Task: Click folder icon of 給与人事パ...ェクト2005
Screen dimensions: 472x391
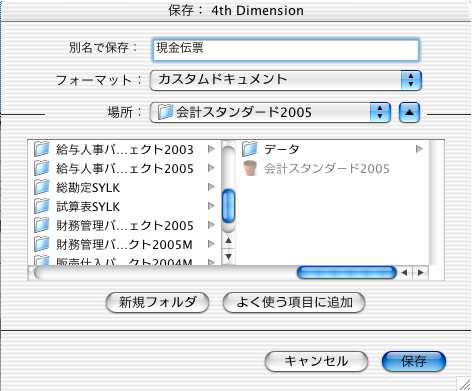Action: (42, 168)
